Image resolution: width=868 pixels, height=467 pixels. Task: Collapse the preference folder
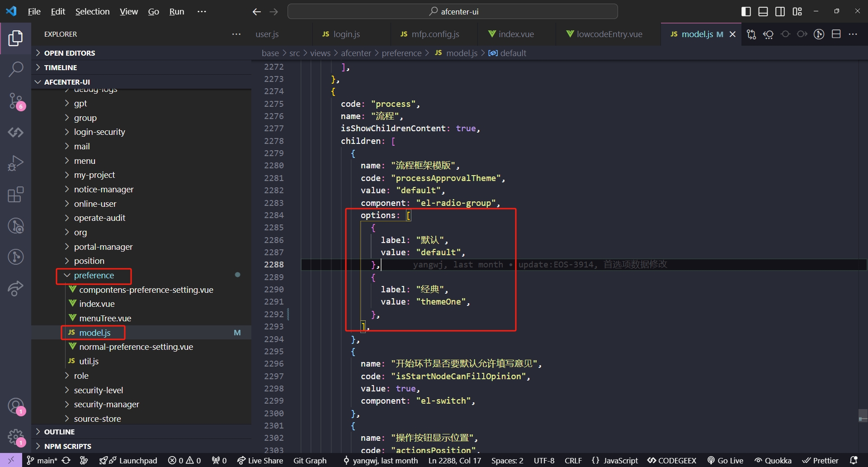pos(94,275)
